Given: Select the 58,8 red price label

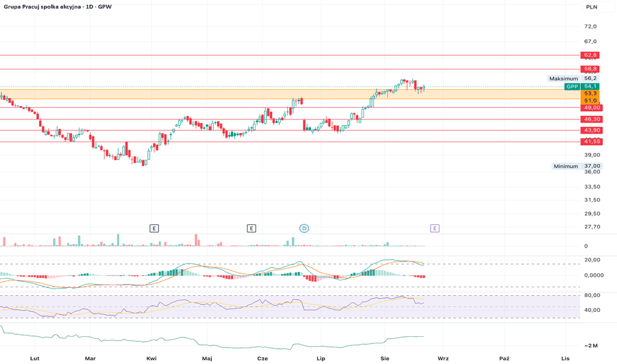Looking at the screenshot, I should tap(590, 69).
